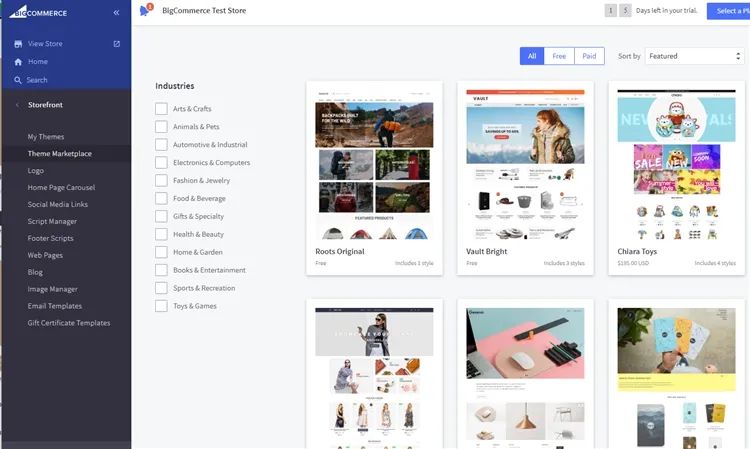
Task: Click the Search magnifier icon
Action: click(x=18, y=80)
